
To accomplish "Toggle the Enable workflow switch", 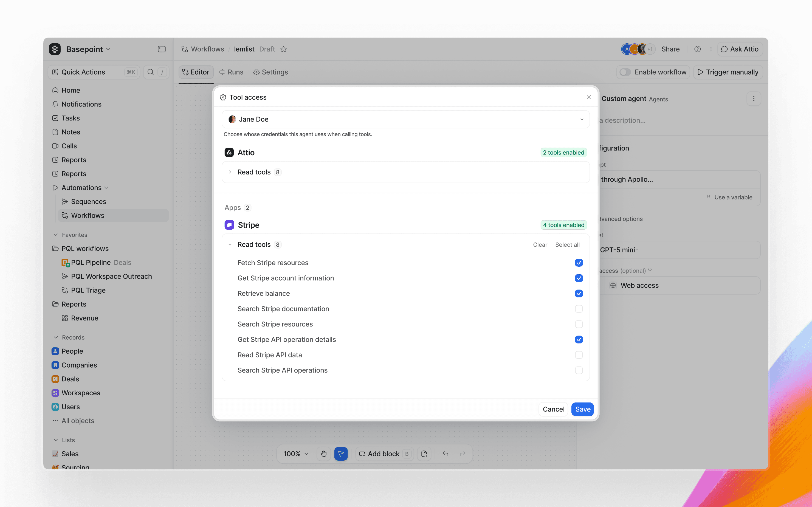I will [625, 72].
